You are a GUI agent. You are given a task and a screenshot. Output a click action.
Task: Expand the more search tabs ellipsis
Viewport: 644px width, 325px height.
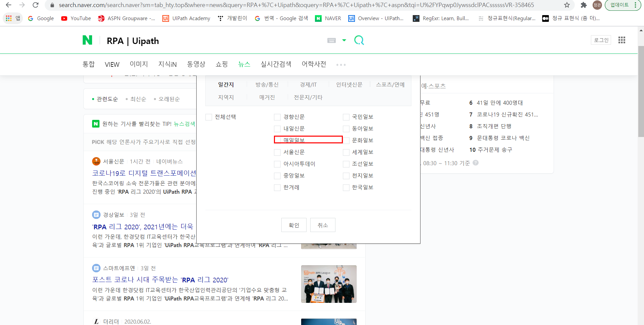[x=341, y=64]
